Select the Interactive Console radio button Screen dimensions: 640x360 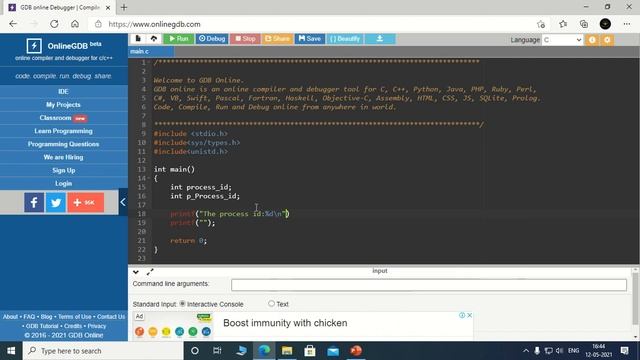pos(182,304)
